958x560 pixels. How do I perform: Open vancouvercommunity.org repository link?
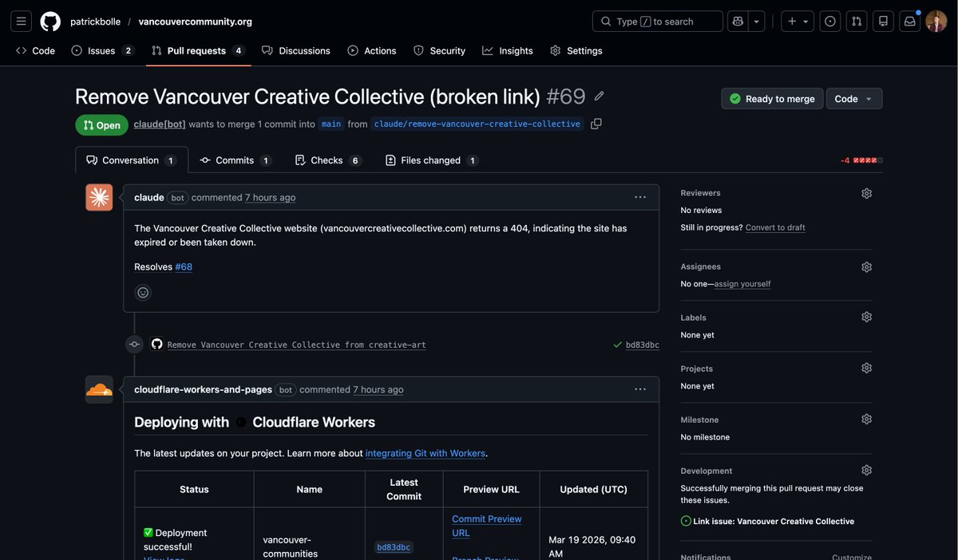point(195,22)
